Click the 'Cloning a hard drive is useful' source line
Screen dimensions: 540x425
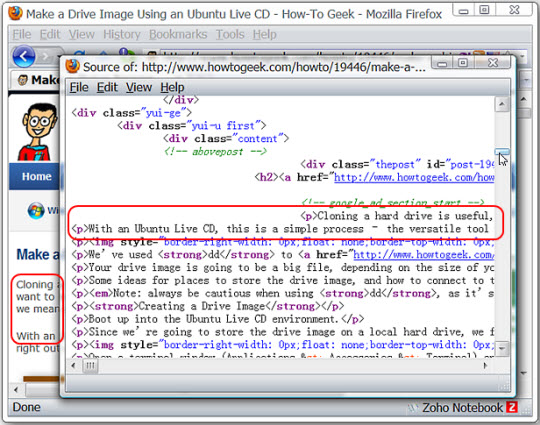(x=397, y=216)
